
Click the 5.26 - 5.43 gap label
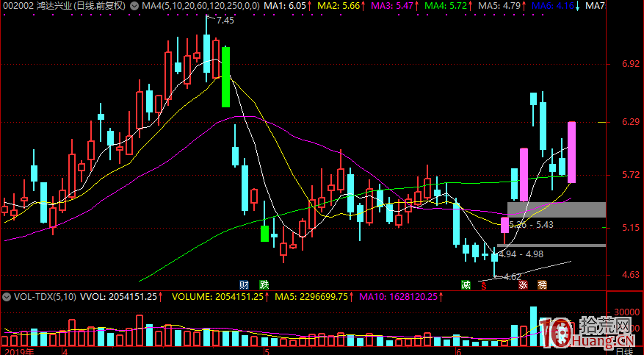coord(531,225)
